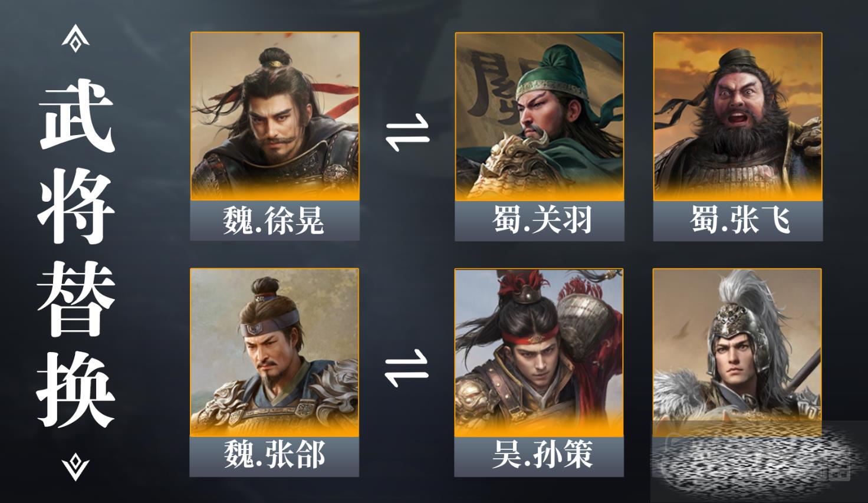
Task: Click the 武将替换 vertical title text
Action: 75,252
